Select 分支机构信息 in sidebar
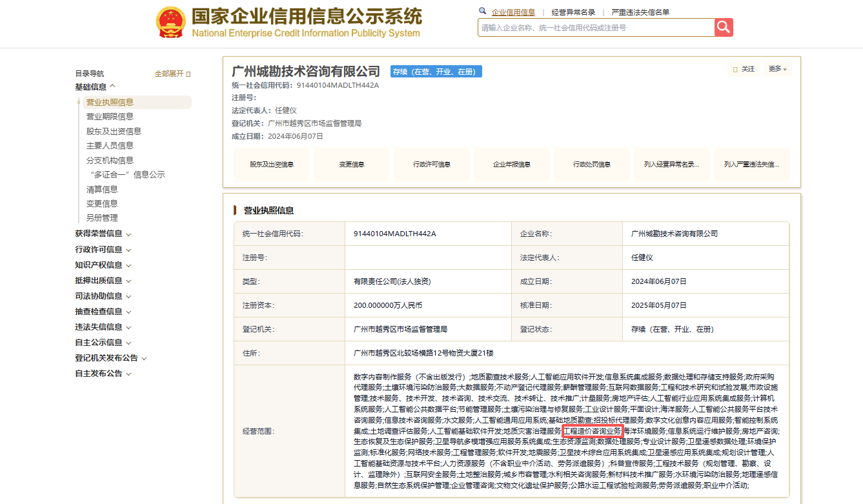 (x=110, y=161)
